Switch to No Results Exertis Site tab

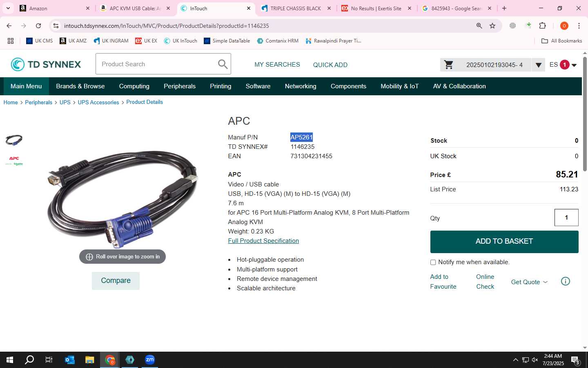pyautogui.click(x=376, y=8)
